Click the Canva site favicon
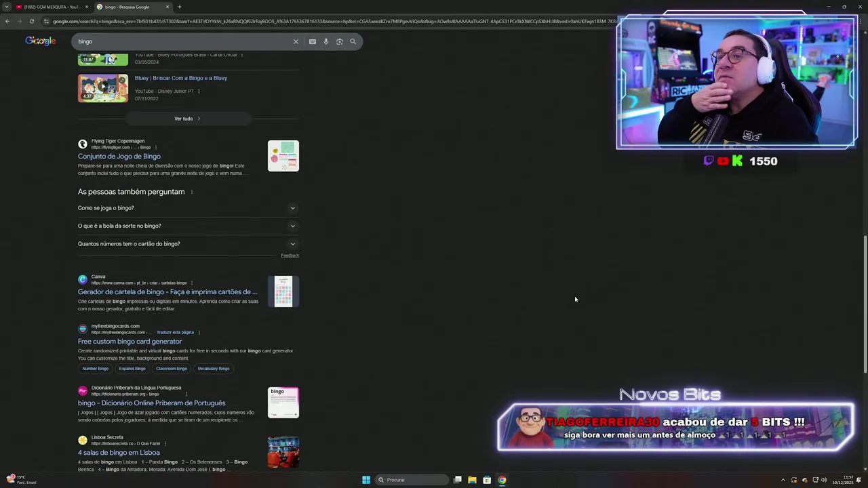The height and width of the screenshot is (488, 868). [83, 279]
